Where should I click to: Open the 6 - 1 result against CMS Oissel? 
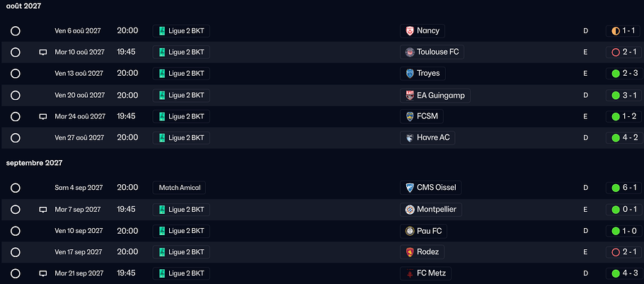tap(623, 188)
